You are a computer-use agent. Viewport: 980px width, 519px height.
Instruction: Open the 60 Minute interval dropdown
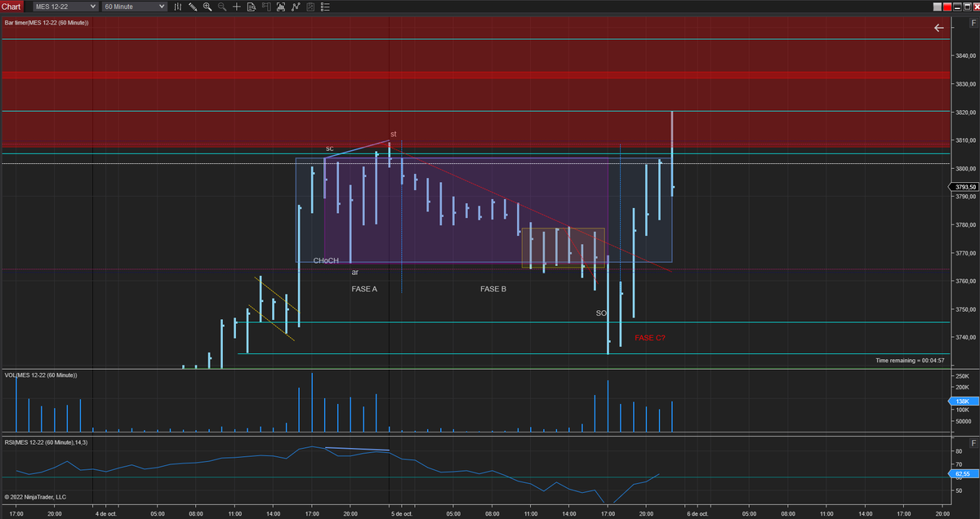(134, 7)
